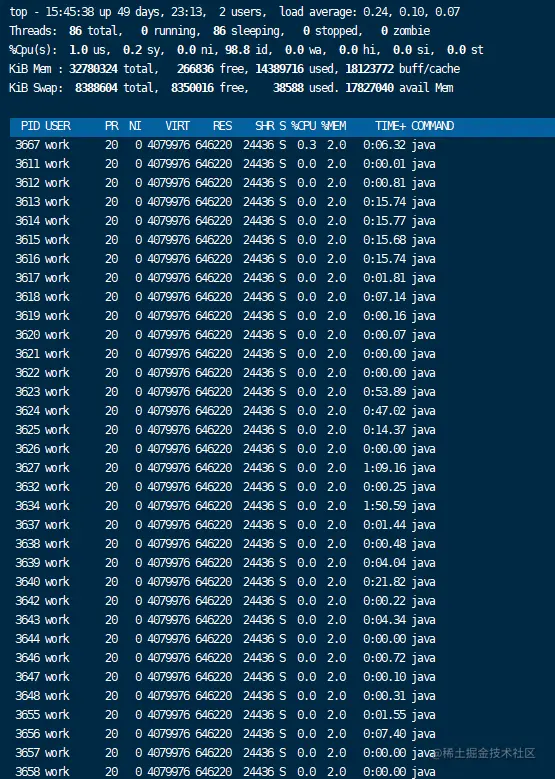The image size is (555, 779).
Task: Click the %MEM column header
Action: click(x=334, y=126)
